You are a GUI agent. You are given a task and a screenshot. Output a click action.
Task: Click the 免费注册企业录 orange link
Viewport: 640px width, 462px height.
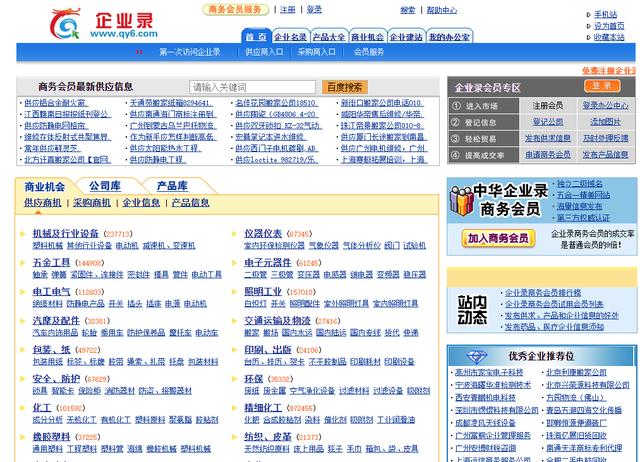tap(609, 71)
